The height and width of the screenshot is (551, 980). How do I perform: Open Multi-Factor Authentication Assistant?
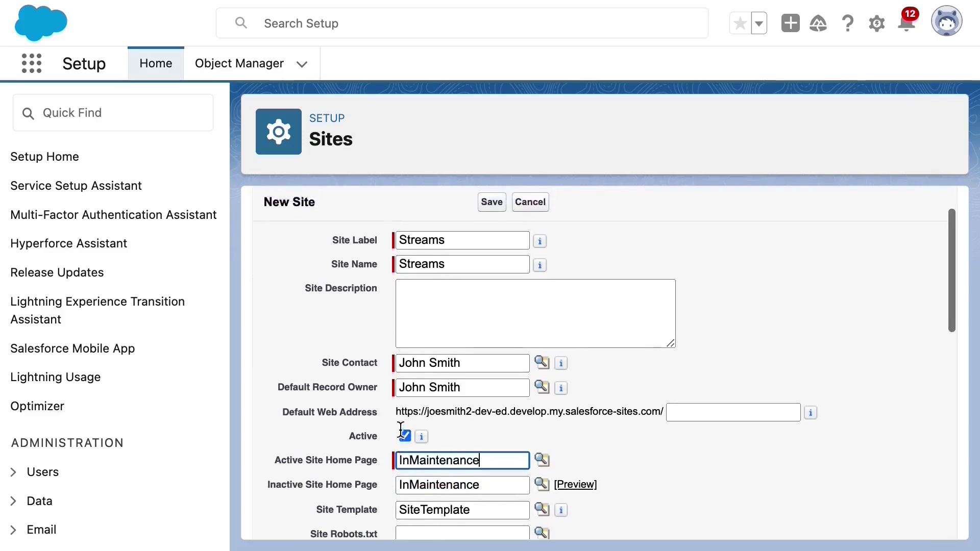(113, 215)
